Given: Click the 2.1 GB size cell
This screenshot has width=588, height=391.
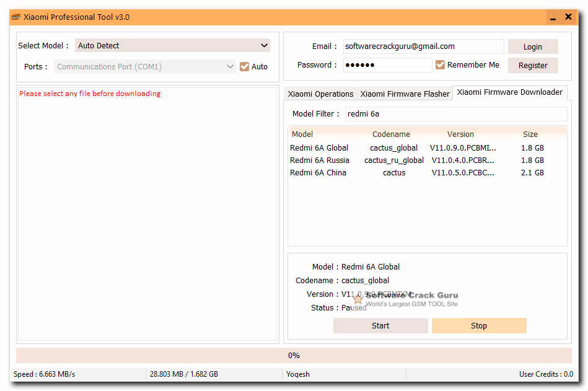Looking at the screenshot, I should tap(532, 173).
